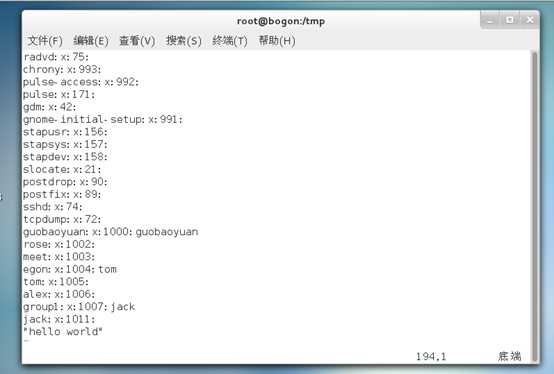This screenshot has height=374, width=554.
Task: Click the 底端 status text
Action: pos(510,356)
